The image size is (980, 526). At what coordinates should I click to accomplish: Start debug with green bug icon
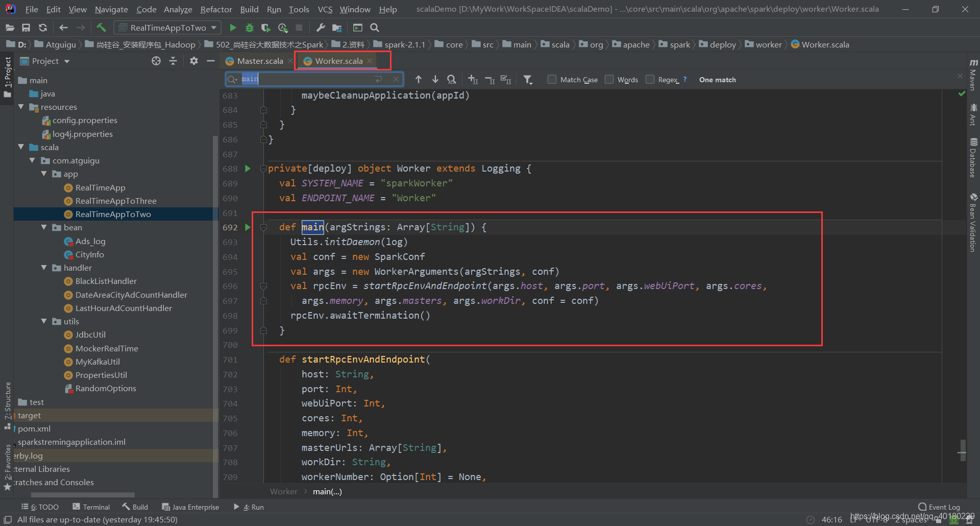250,28
